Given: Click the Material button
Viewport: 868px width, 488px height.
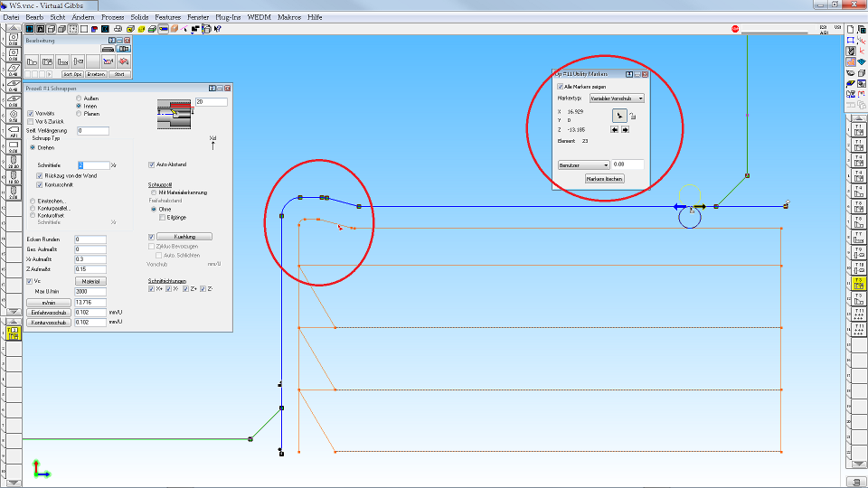Looking at the screenshot, I should click(x=90, y=281).
